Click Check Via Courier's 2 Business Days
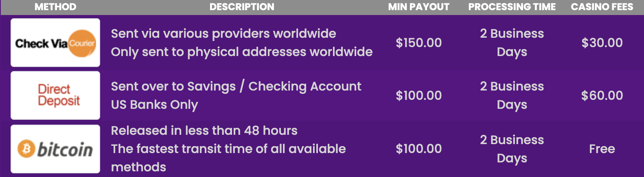644x177 pixels. 512,43
